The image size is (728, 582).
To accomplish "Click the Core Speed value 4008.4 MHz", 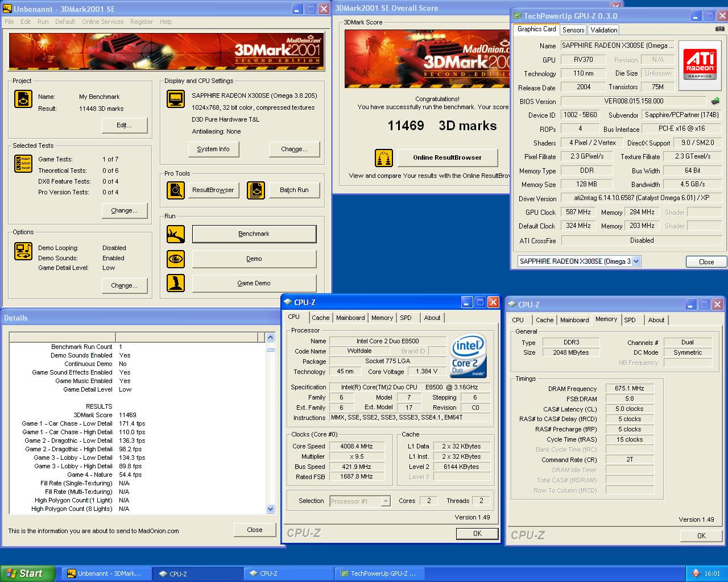I will pyautogui.click(x=357, y=446).
